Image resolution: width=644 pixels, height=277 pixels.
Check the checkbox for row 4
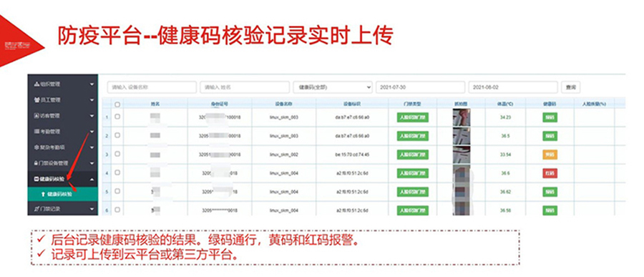coord(117,172)
